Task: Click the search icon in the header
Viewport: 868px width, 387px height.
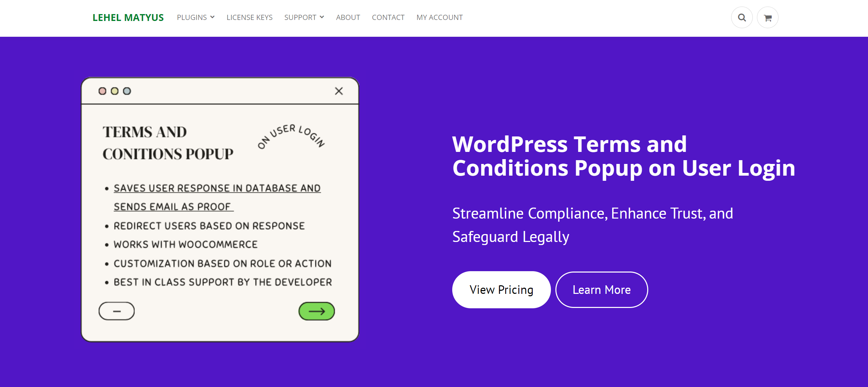Action: pyautogui.click(x=743, y=18)
